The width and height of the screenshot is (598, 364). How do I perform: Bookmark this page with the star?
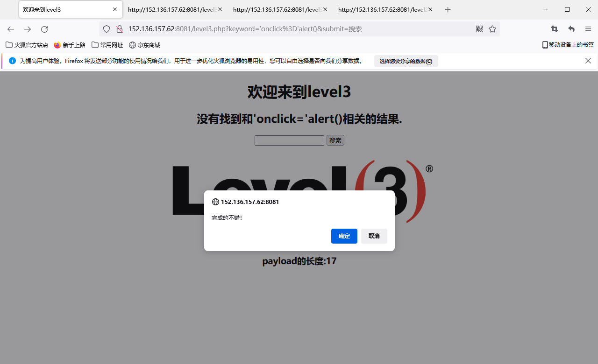tap(492, 29)
